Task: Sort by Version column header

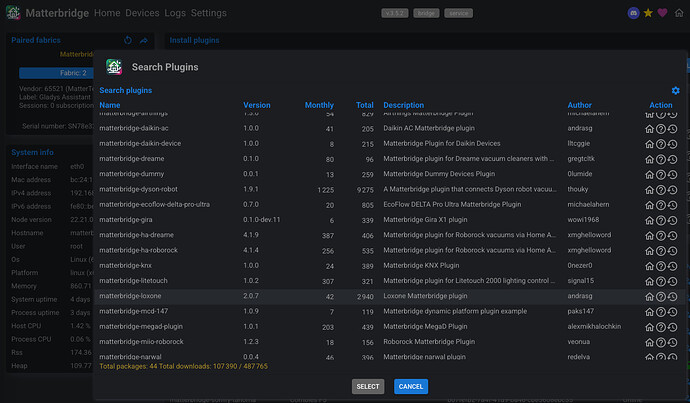Action: tap(257, 105)
